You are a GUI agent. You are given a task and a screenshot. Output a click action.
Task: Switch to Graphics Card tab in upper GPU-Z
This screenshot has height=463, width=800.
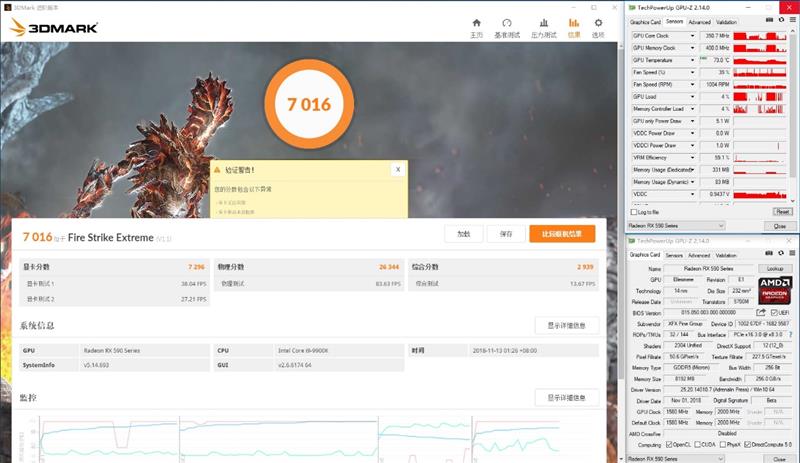pyautogui.click(x=645, y=22)
